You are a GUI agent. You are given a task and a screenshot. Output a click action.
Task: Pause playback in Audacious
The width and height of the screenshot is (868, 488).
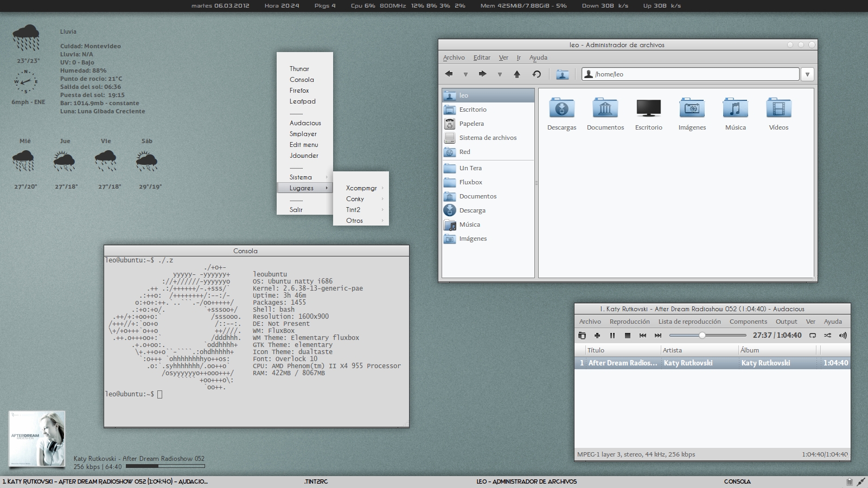click(612, 336)
